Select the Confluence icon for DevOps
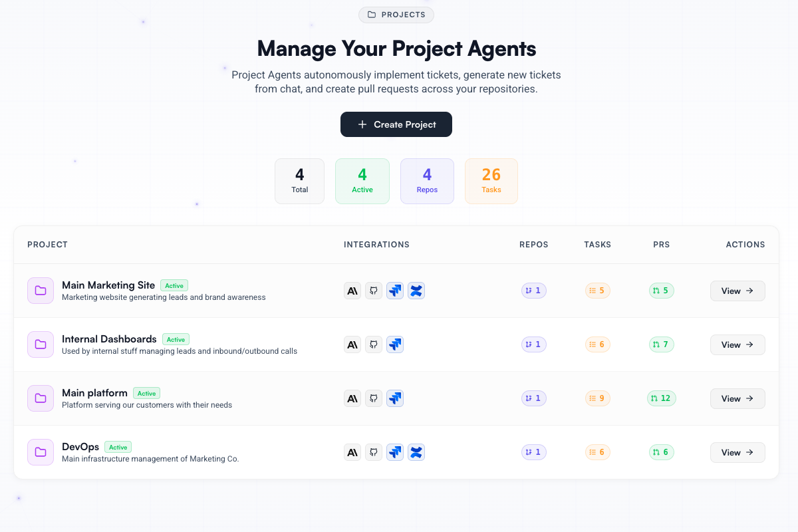The image size is (798, 532). 416,452
